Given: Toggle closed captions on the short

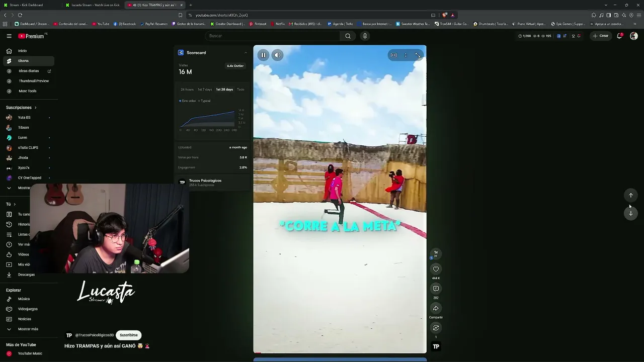Looking at the screenshot, I should tap(393, 55).
